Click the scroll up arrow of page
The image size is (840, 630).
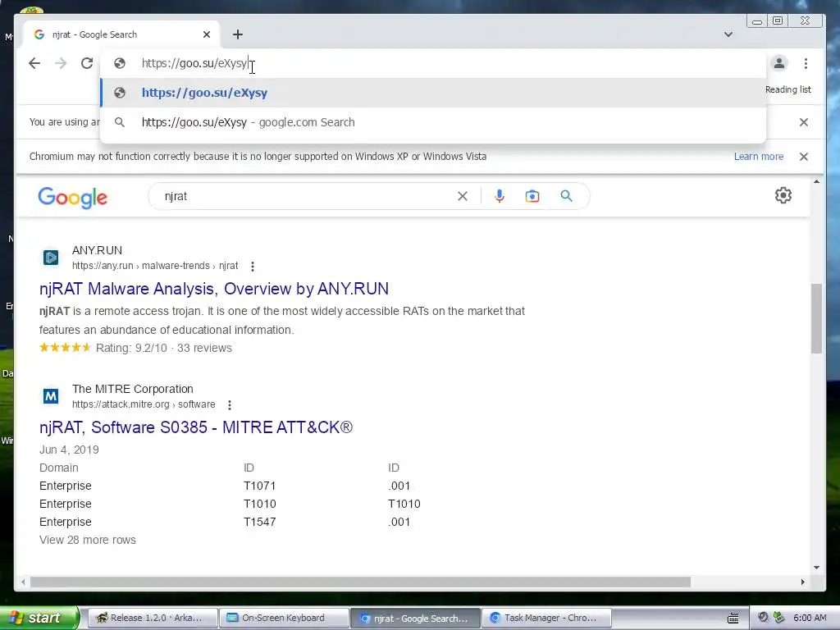(816, 182)
